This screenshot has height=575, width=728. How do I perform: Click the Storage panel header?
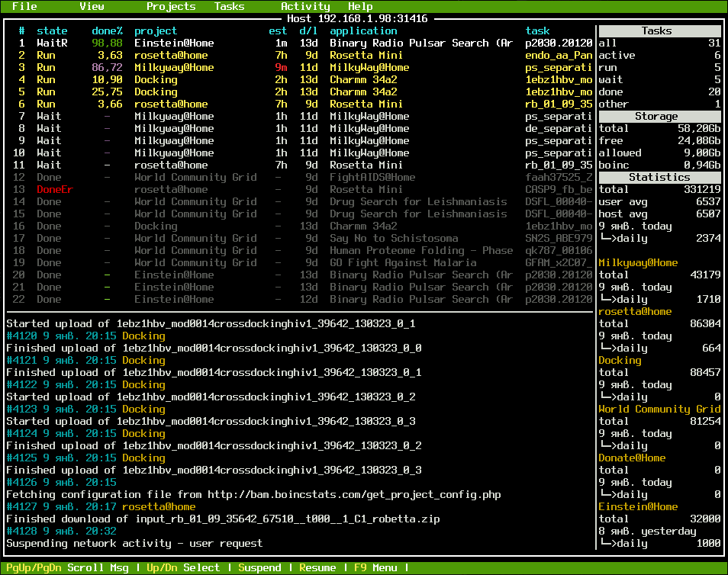(659, 116)
